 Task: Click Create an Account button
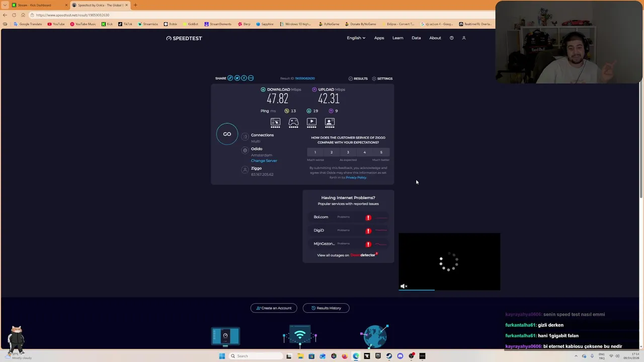coord(274,308)
